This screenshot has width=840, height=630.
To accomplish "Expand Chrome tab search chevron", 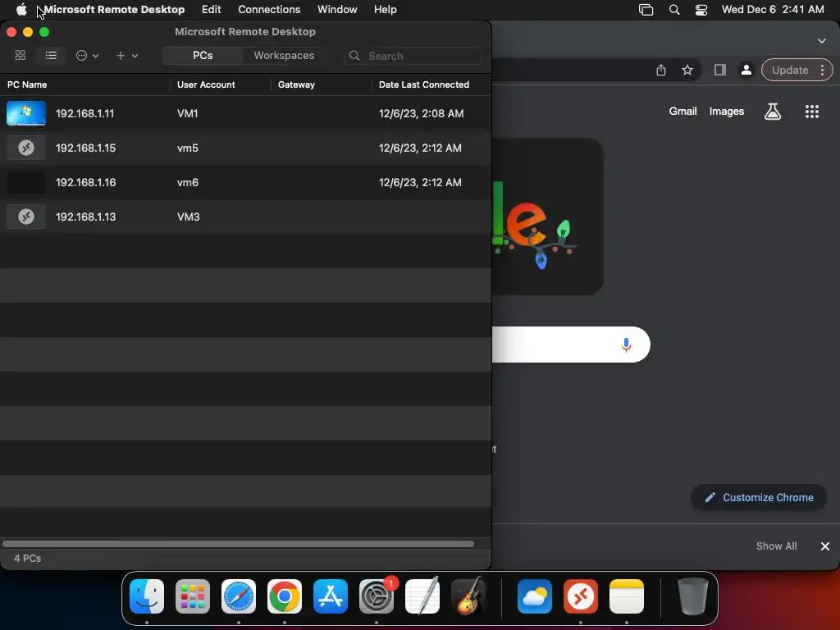I will click(822, 41).
